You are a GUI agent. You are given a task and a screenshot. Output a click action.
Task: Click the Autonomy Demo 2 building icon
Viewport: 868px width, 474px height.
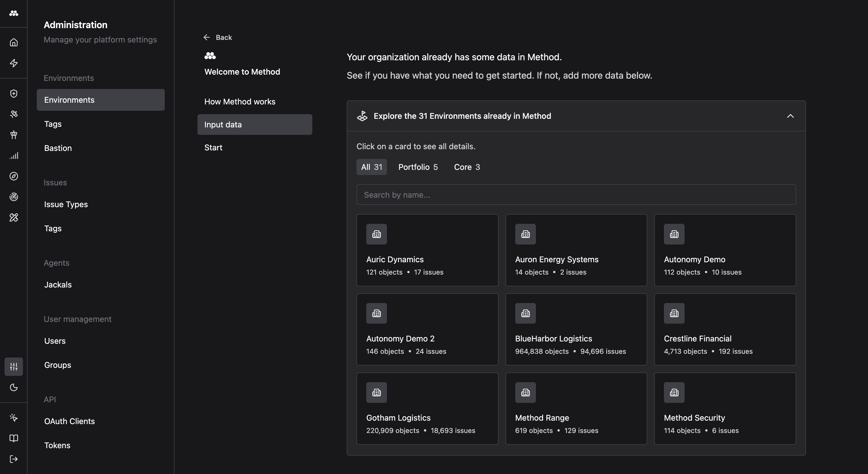click(376, 313)
